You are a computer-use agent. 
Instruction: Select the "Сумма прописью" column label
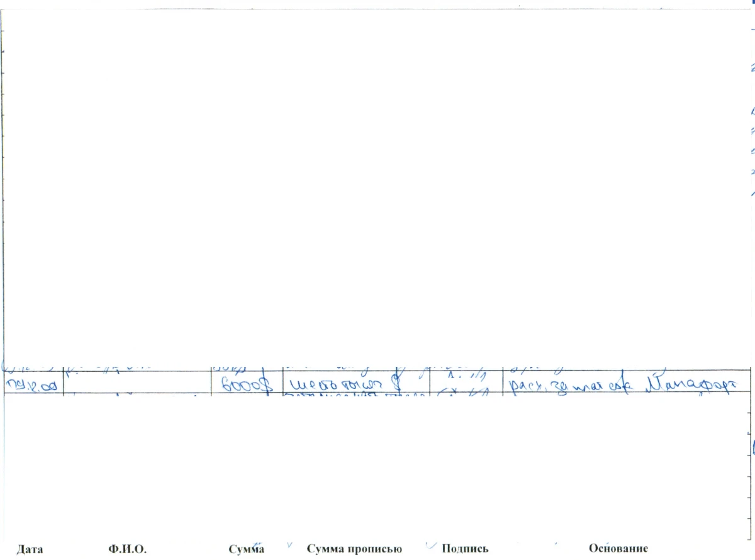pos(354,549)
